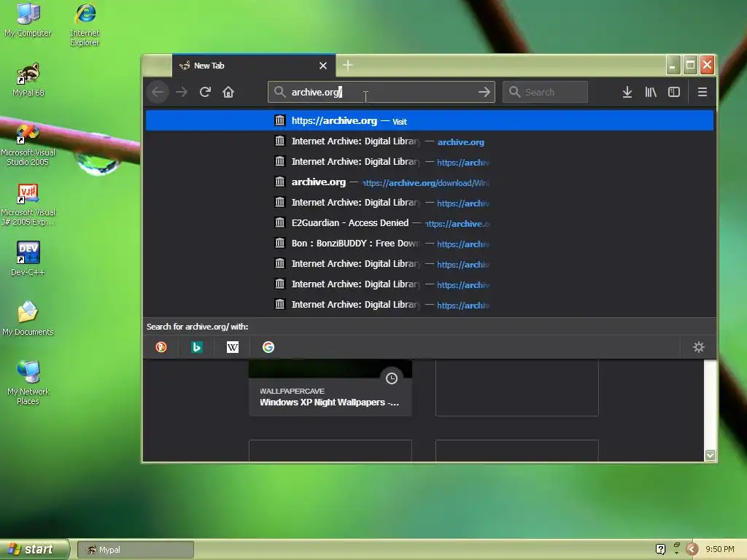
Task: Open My Computer desktop icon
Action: (28, 20)
